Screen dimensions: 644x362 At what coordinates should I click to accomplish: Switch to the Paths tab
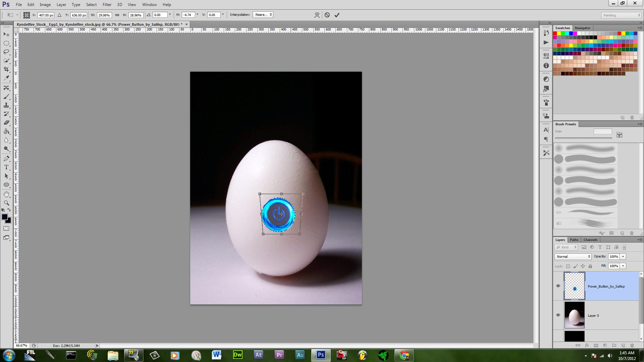[x=574, y=240]
